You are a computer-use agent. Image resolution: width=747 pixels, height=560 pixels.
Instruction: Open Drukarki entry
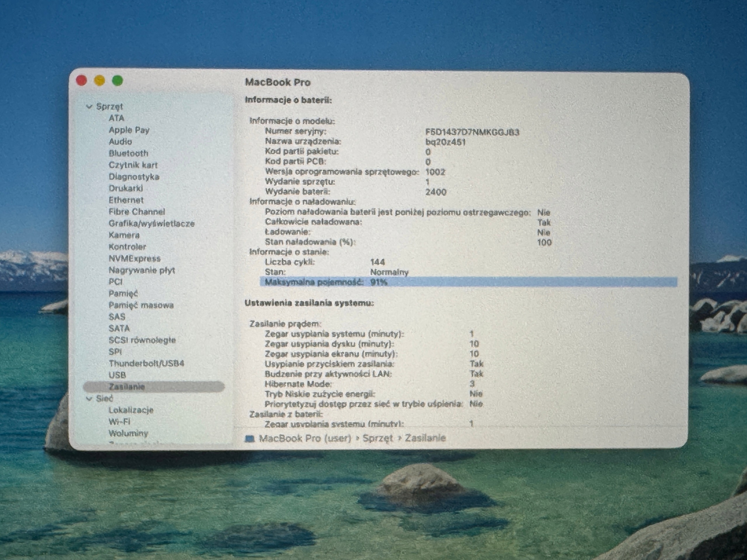point(126,188)
